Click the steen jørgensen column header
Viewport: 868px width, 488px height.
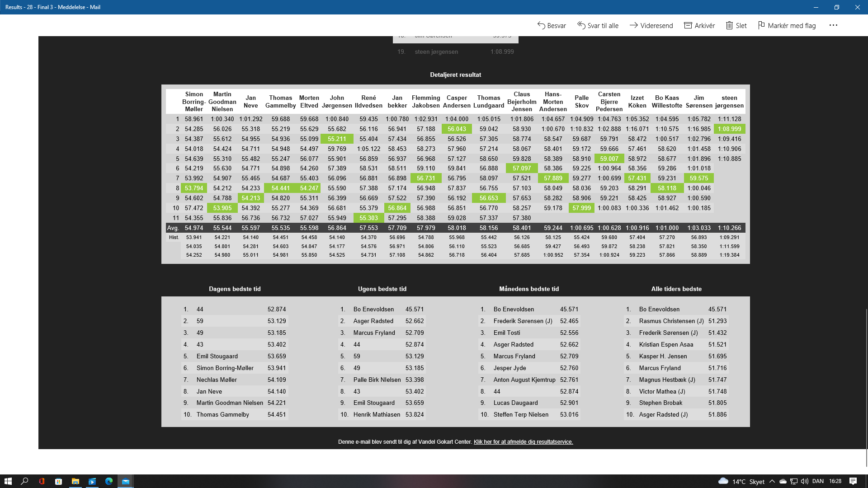click(x=729, y=102)
